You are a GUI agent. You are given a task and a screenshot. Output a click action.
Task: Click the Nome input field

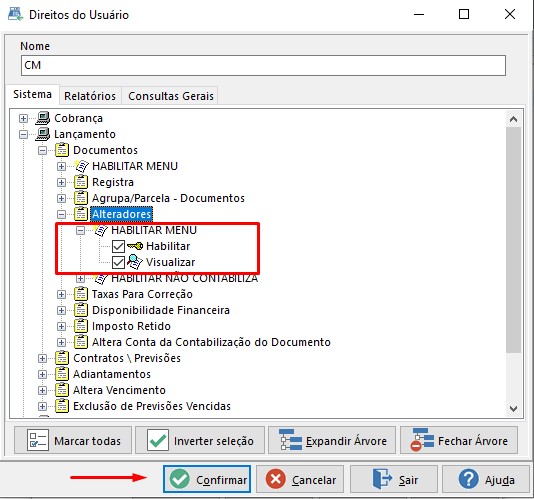point(263,65)
